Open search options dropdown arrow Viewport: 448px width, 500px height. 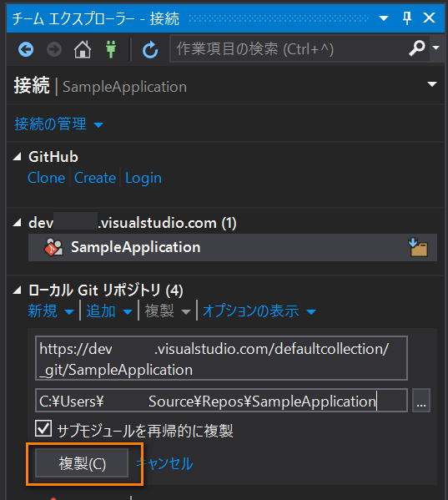(x=435, y=48)
